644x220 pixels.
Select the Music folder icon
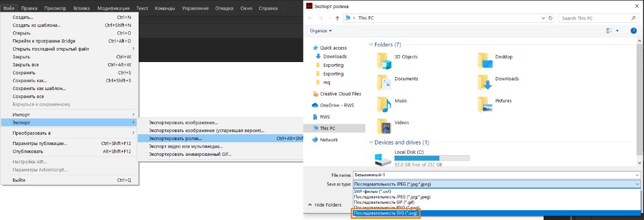point(385,104)
